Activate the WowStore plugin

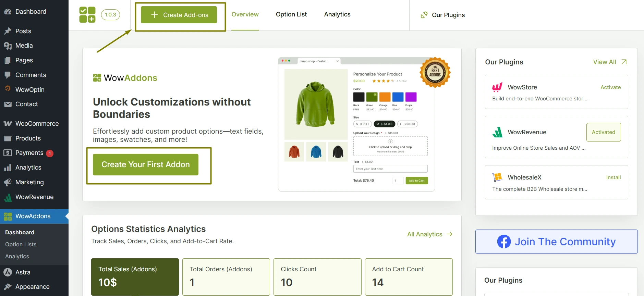pos(610,87)
